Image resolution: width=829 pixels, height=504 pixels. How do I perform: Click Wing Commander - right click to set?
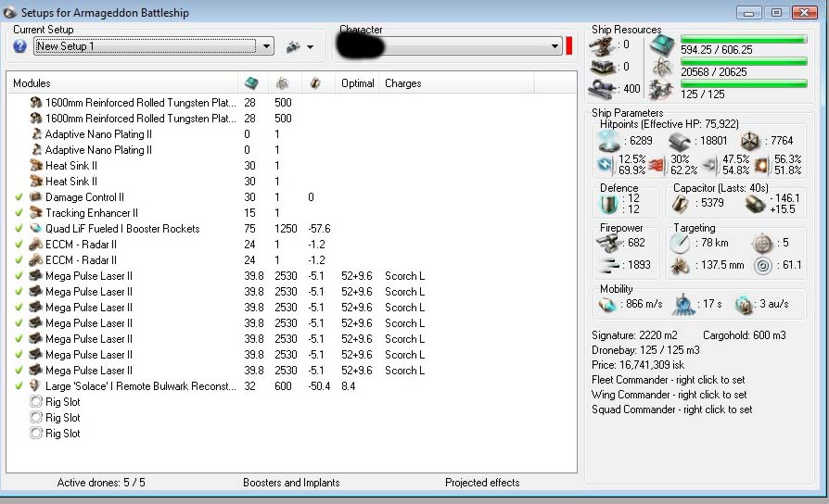tap(670, 395)
